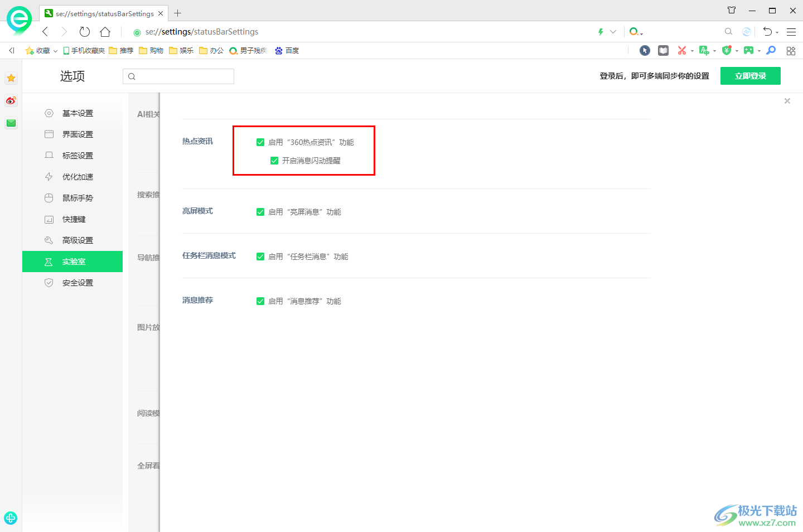Expand the screenshot tool dropdown arrow
The width and height of the screenshot is (803, 532).
(692, 51)
